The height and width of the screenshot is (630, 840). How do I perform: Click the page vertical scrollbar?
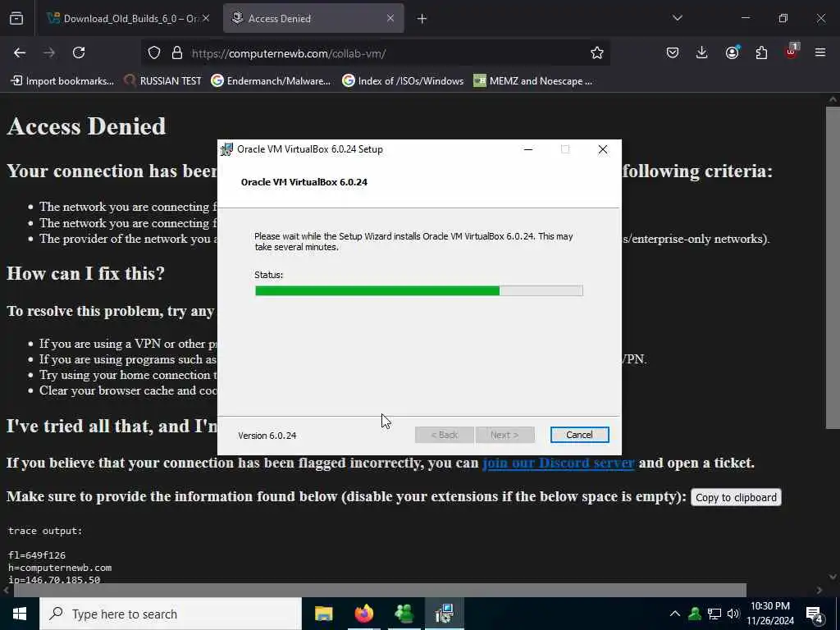[833, 268]
